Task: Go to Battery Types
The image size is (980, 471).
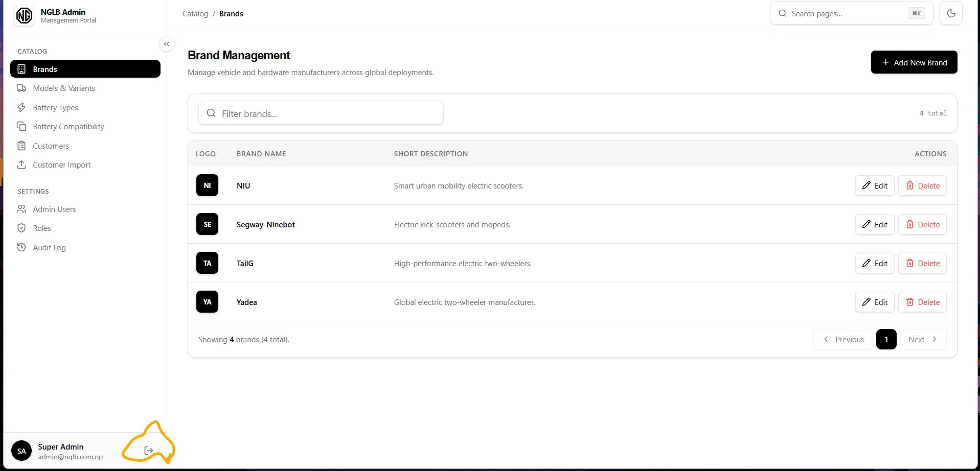Action: pos(85,107)
